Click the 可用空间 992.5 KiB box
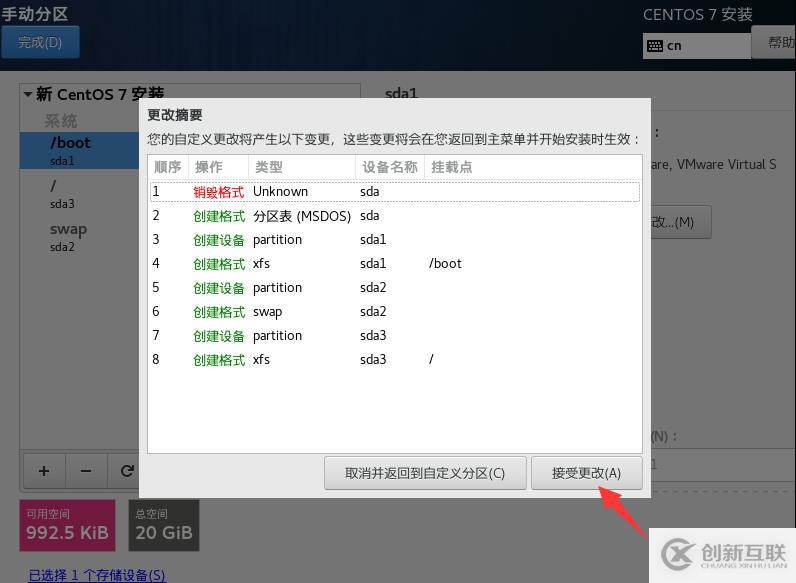 (68, 526)
